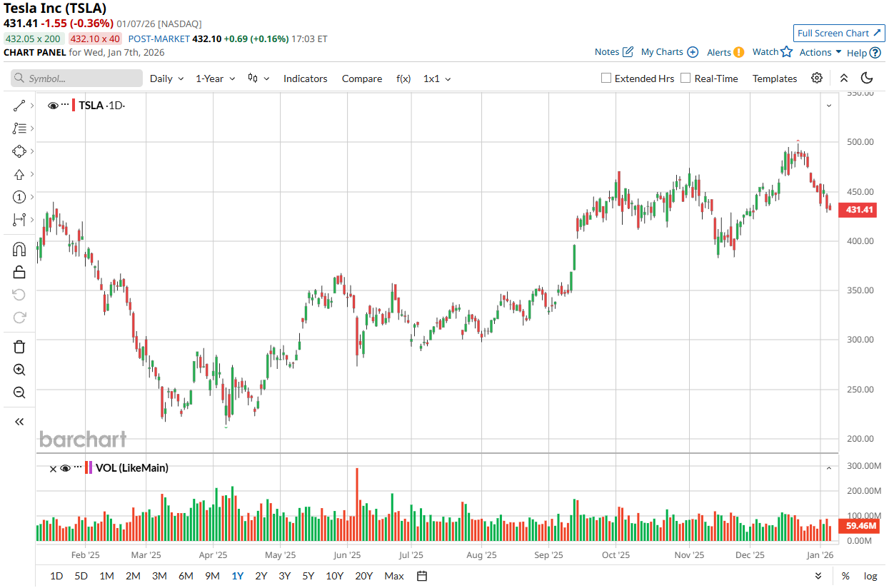Open the date range calendar icon
Image resolution: width=889 pixels, height=588 pixels.
pos(422,576)
